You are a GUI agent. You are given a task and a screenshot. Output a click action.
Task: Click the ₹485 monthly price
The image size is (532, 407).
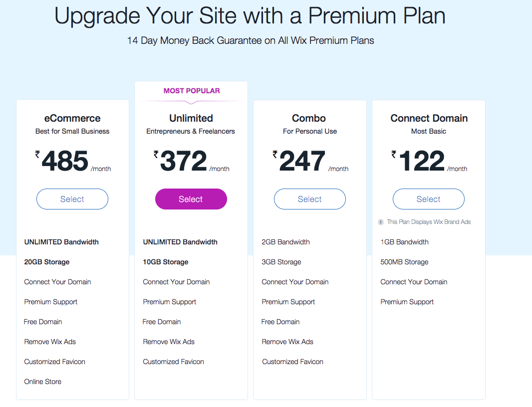click(65, 162)
